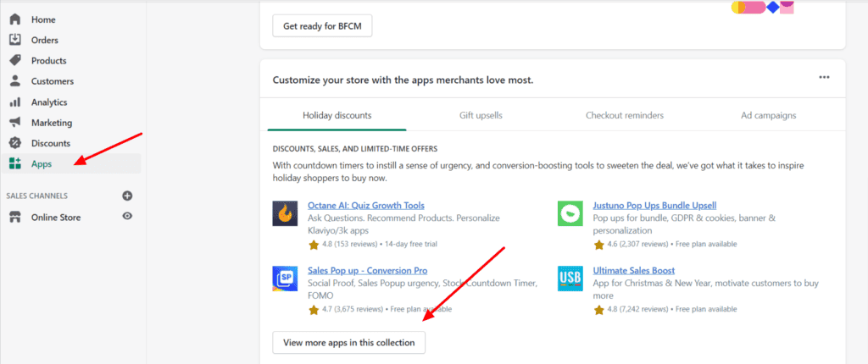
Task: Click the Justuno green app icon
Action: pyautogui.click(x=570, y=213)
